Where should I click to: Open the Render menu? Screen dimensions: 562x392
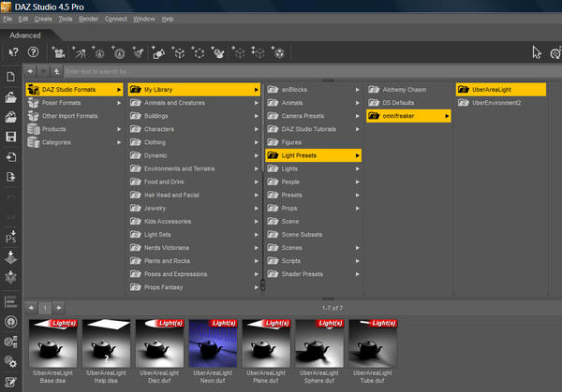pos(88,19)
